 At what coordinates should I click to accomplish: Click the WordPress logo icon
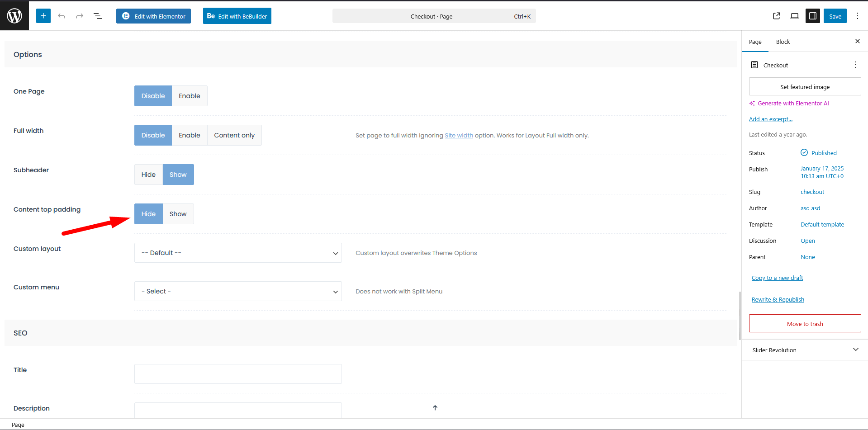click(14, 16)
